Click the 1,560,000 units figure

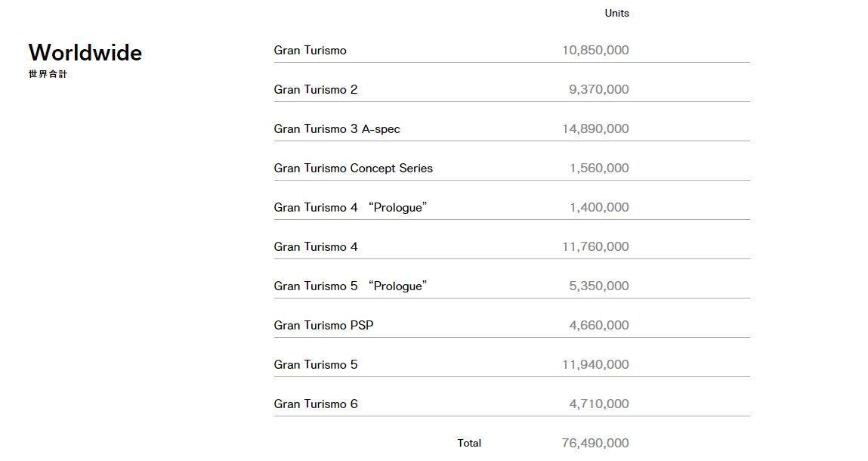coord(599,169)
